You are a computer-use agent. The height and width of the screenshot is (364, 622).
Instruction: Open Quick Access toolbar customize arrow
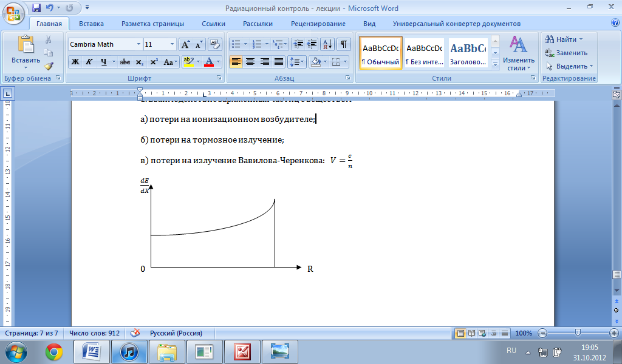point(87,8)
